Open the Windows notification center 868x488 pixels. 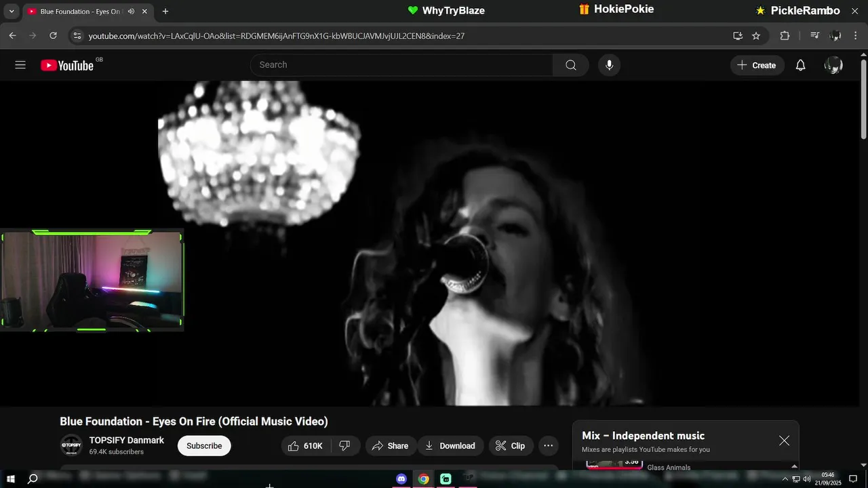pyautogui.click(x=853, y=479)
